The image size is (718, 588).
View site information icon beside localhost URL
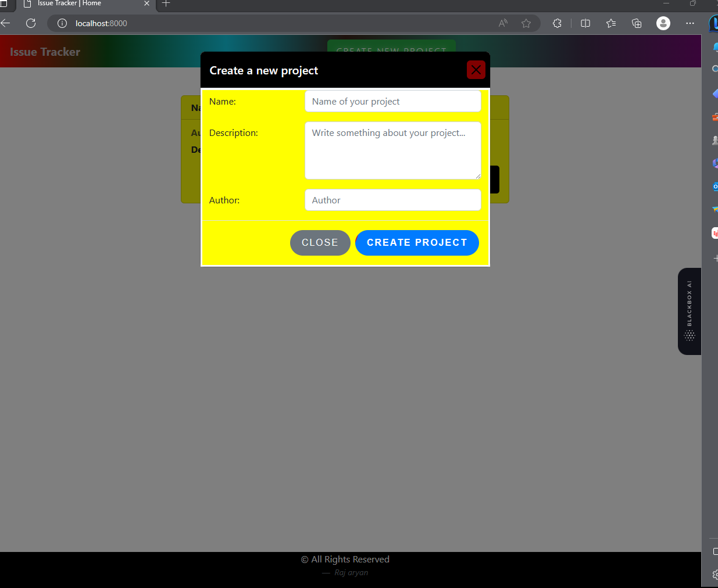[62, 23]
